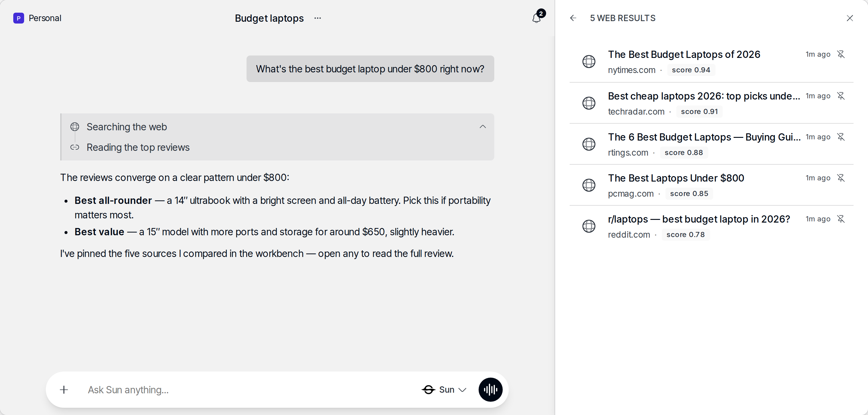This screenshot has height=415, width=868.
Task: Click globe icon for reddit.com result
Action: click(x=589, y=226)
